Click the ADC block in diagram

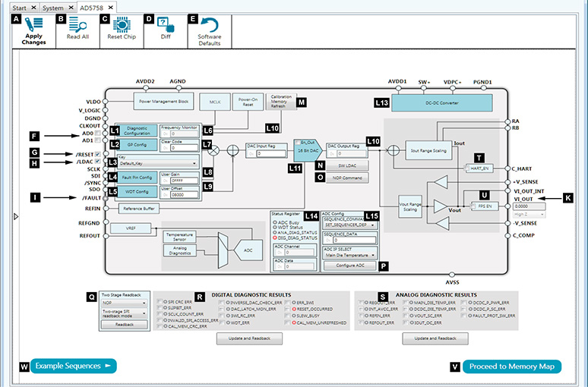pyautogui.click(x=248, y=250)
